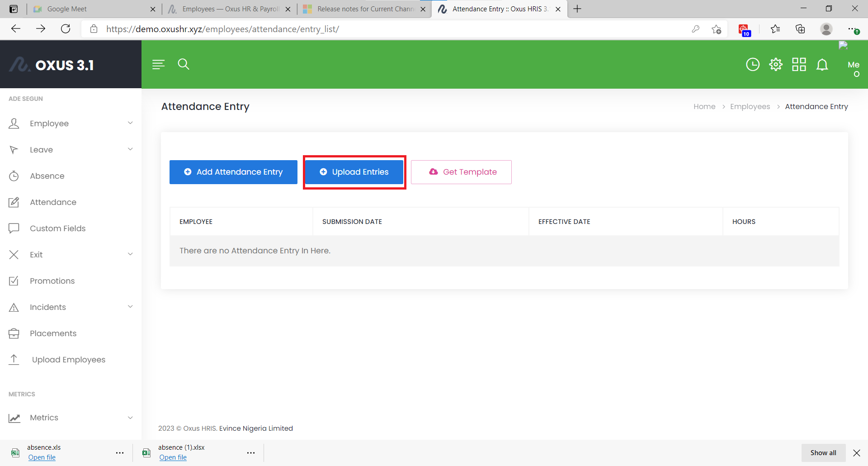Click Add Attendance Entry button
The width and height of the screenshot is (868, 466).
tap(233, 172)
